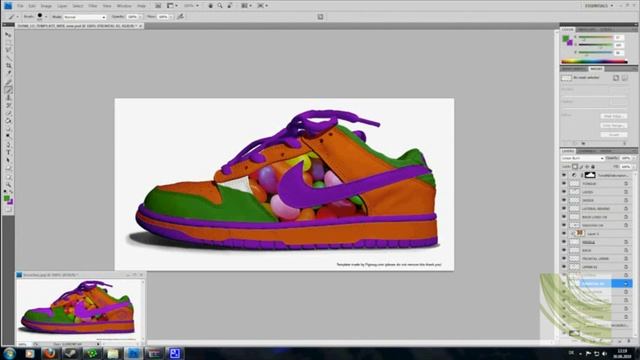Hide the BACK layer
The width and height of the screenshot is (640, 360).
564,250
